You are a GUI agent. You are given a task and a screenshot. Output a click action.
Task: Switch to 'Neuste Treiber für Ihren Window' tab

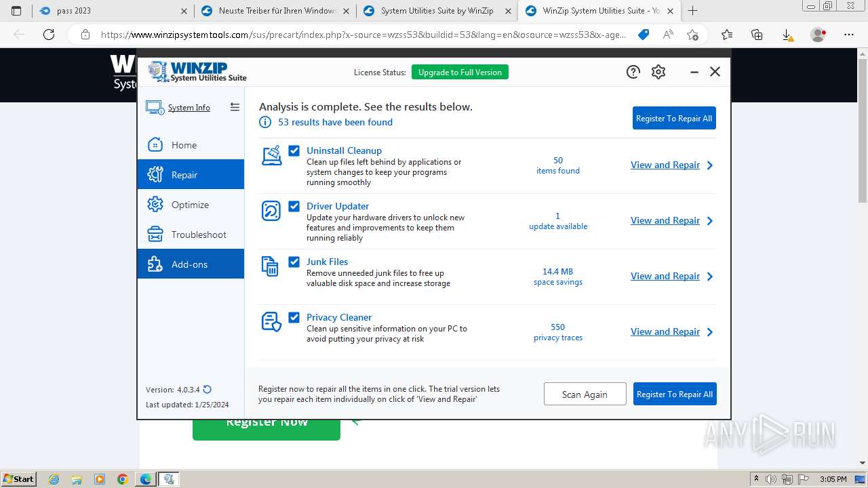[x=275, y=11]
